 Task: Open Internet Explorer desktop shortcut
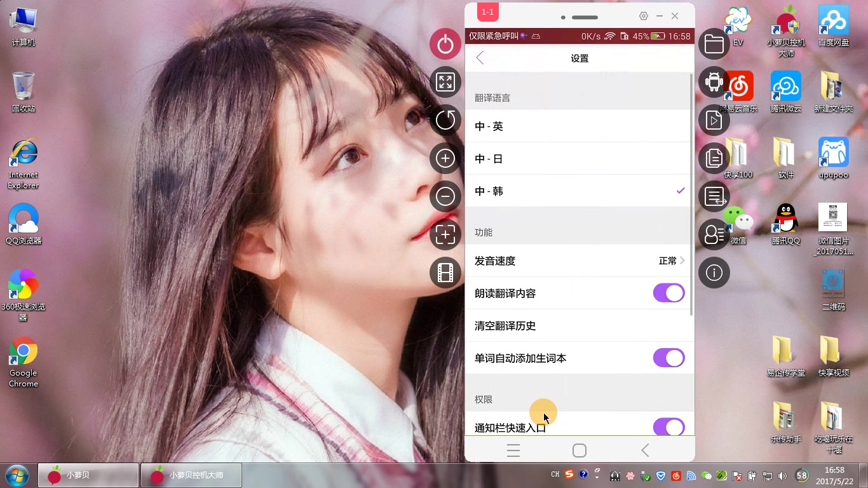[24, 164]
